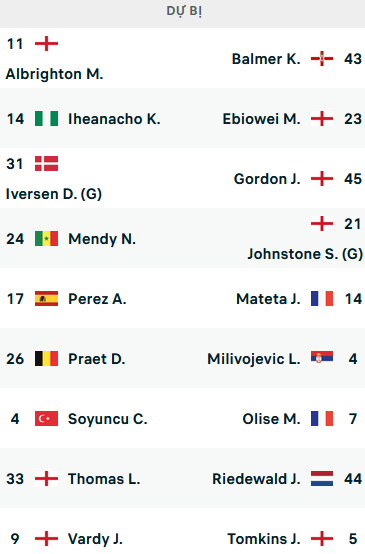
Task: Click Northern Ireland flag beside Balmer K.
Action: tap(322, 59)
